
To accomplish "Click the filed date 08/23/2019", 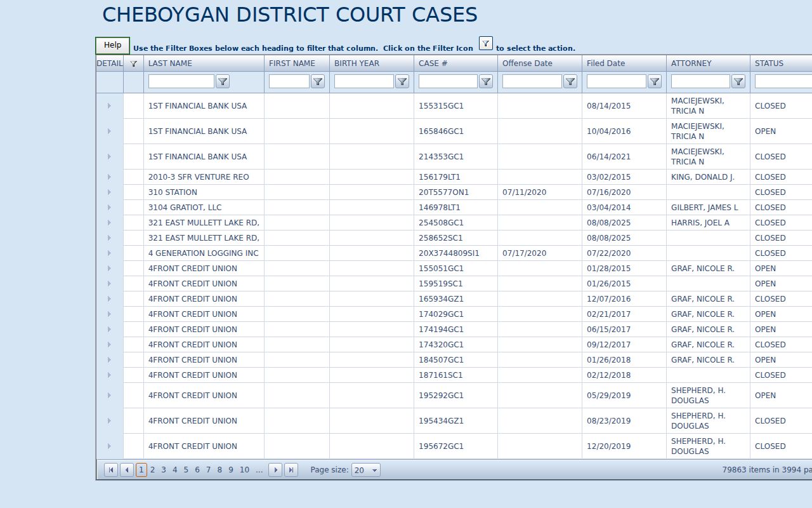I will (x=609, y=421).
